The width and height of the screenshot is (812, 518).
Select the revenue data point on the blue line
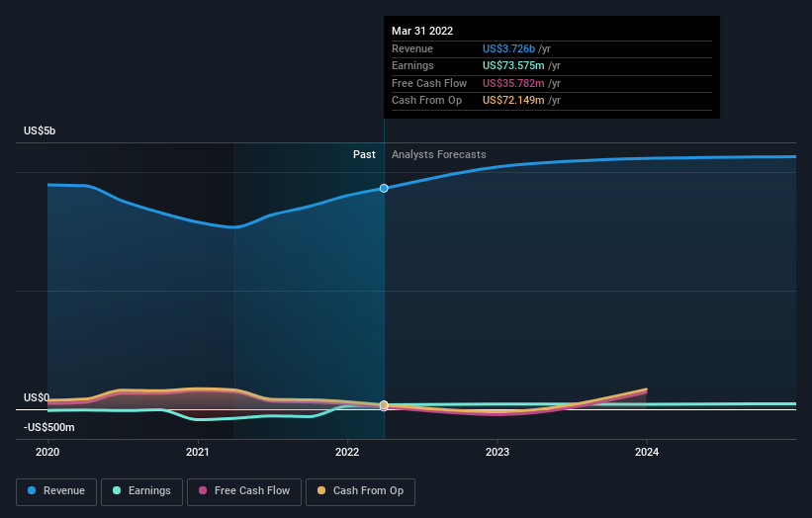[384, 189]
